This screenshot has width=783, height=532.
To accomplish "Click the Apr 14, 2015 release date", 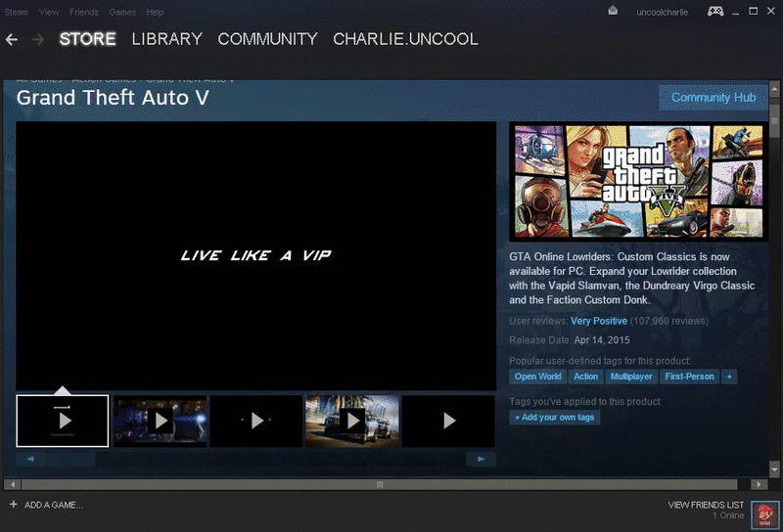I will pos(602,340).
